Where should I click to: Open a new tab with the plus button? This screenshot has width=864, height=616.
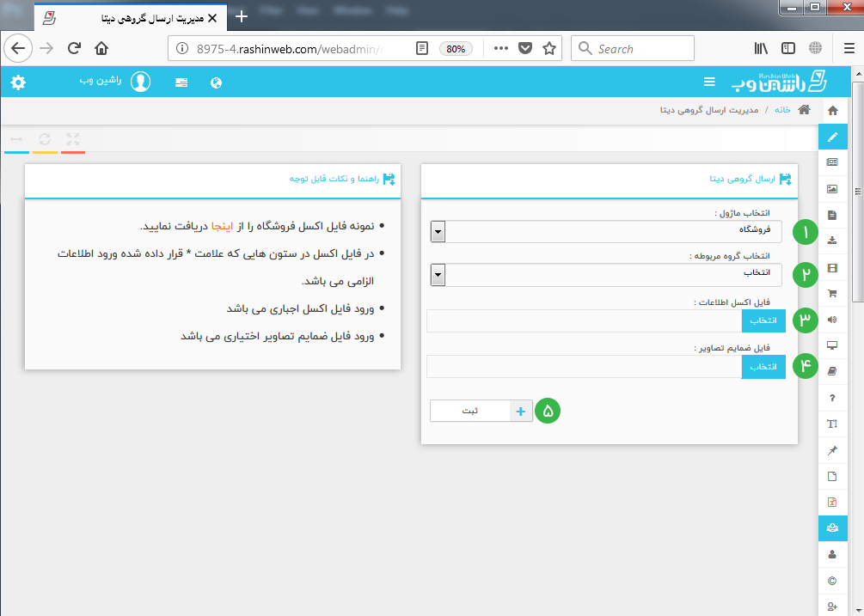(242, 17)
